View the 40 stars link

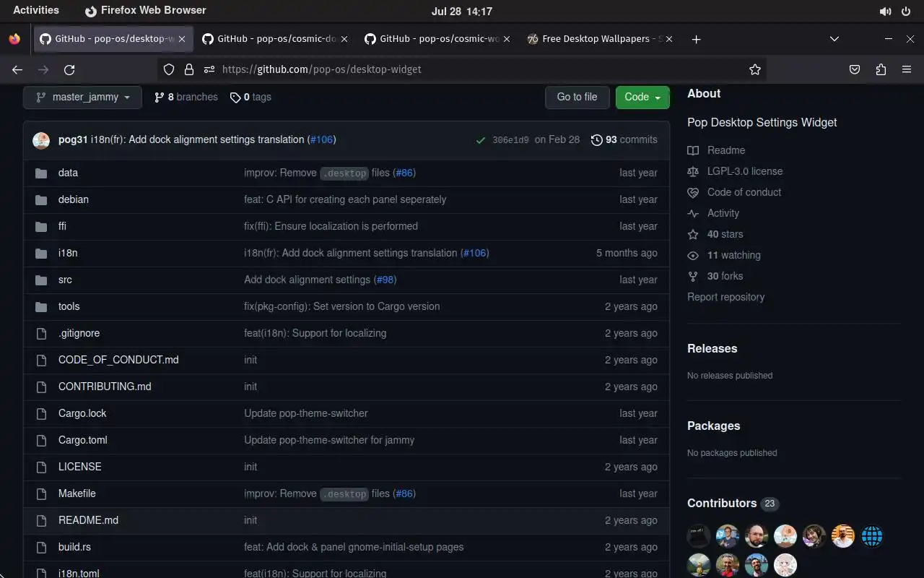point(715,234)
